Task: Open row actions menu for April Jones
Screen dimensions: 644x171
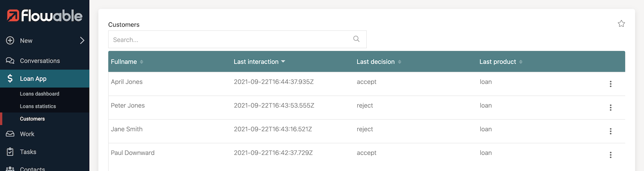Action: [610, 84]
